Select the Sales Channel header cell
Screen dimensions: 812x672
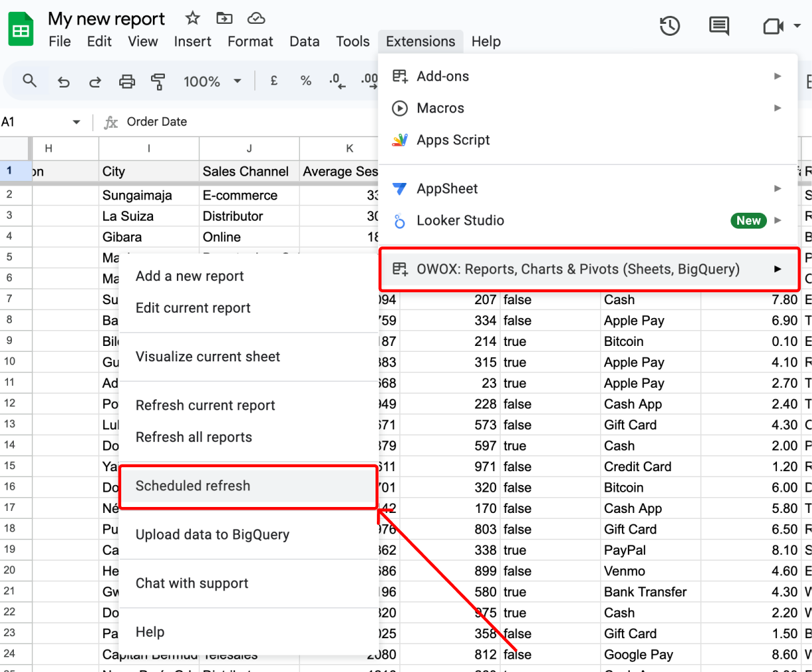pos(249,172)
